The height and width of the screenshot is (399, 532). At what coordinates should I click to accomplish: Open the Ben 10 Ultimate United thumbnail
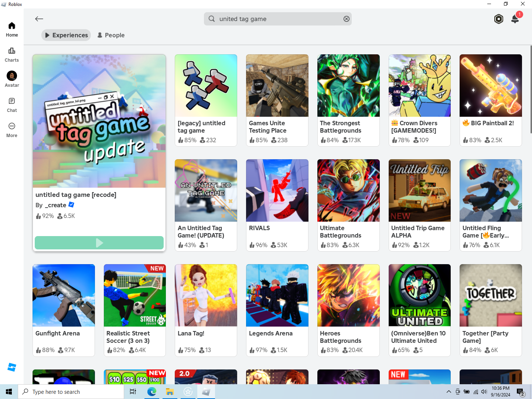[x=420, y=296]
